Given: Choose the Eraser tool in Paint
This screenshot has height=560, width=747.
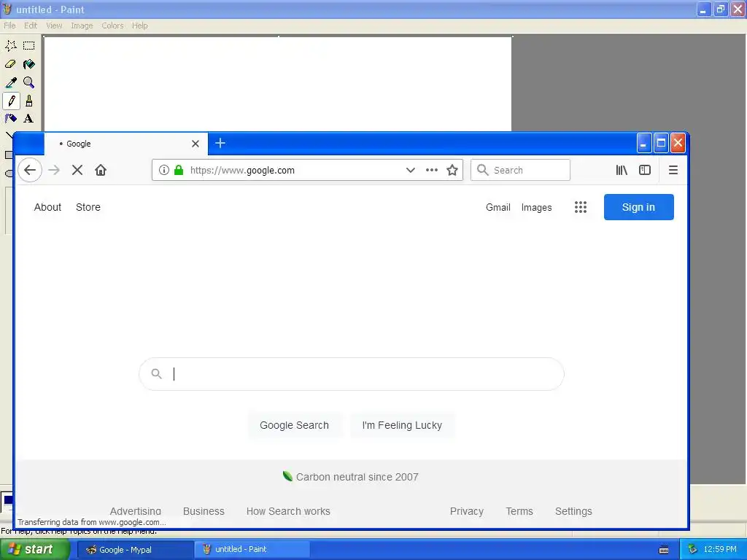Looking at the screenshot, I should pyautogui.click(x=11, y=64).
